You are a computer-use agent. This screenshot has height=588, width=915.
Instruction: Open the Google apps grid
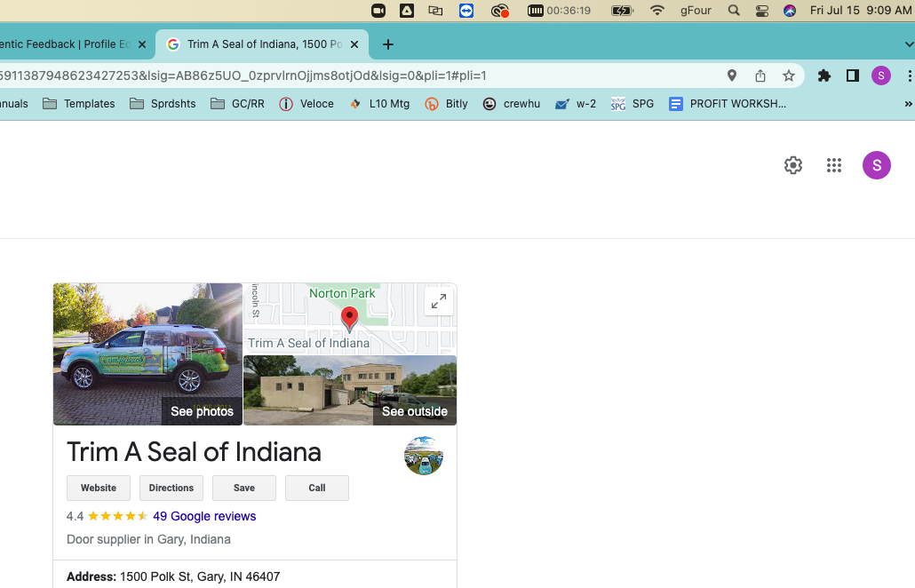click(x=833, y=165)
